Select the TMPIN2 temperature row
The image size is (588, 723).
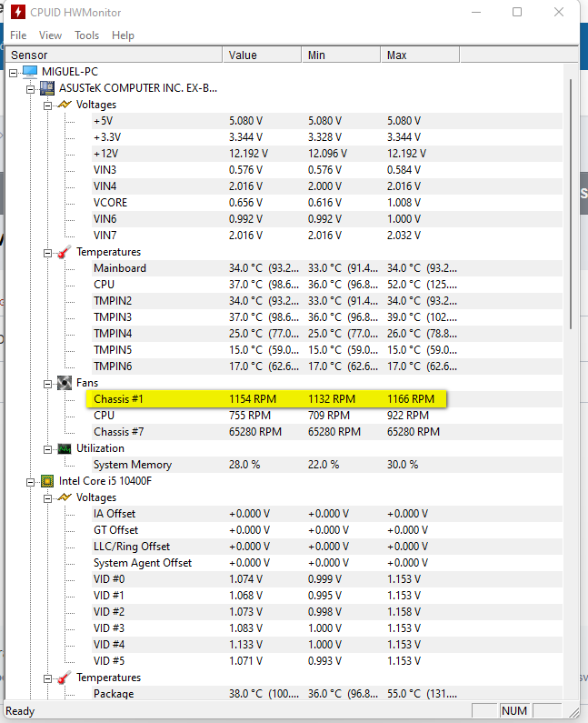327,301
